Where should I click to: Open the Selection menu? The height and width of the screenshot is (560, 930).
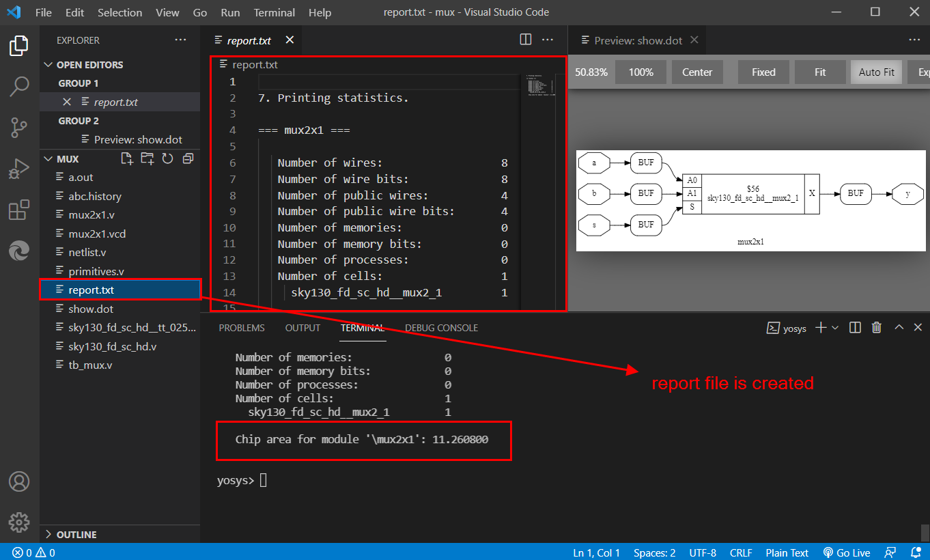pos(119,12)
